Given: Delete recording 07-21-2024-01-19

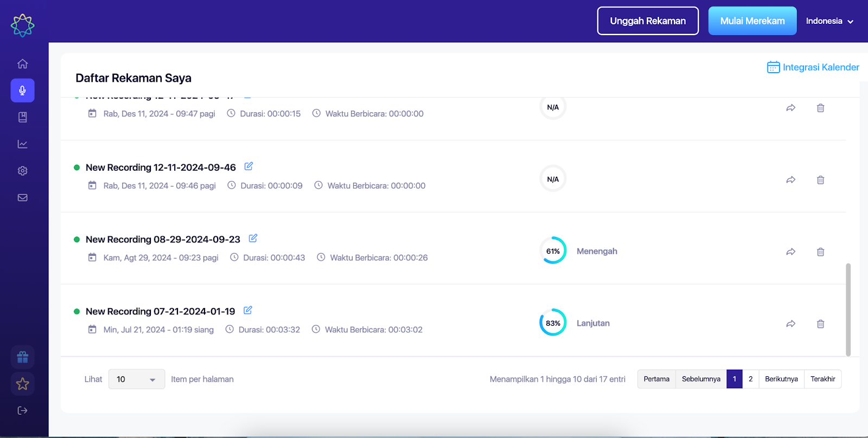Looking at the screenshot, I should [821, 324].
